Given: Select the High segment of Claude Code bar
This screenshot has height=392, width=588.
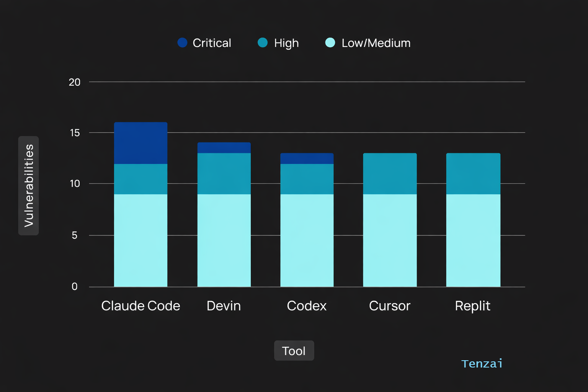Looking at the screenshot, I should click(140, 179).
